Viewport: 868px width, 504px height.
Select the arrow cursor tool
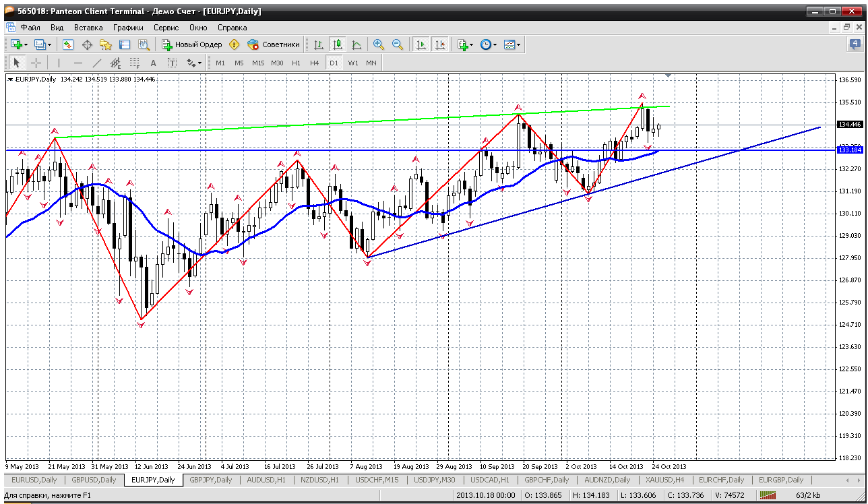[17, 63]
